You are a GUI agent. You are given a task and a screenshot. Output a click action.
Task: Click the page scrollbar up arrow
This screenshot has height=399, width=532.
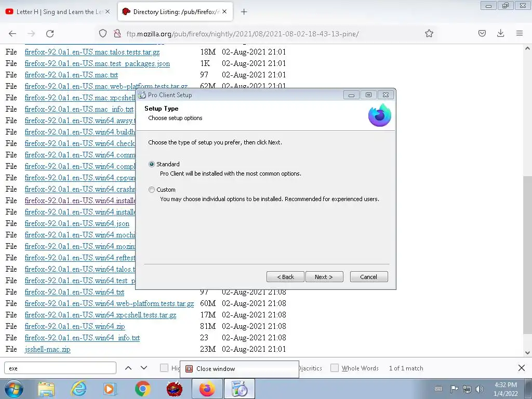coord(527,48)
